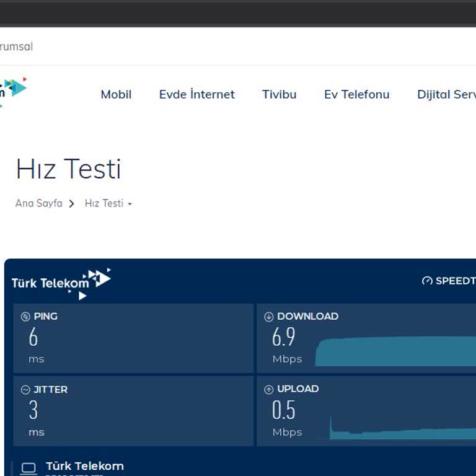Click the PING icon in the results panel
This screenshot has width=476, height=476.
coord(25,317)
